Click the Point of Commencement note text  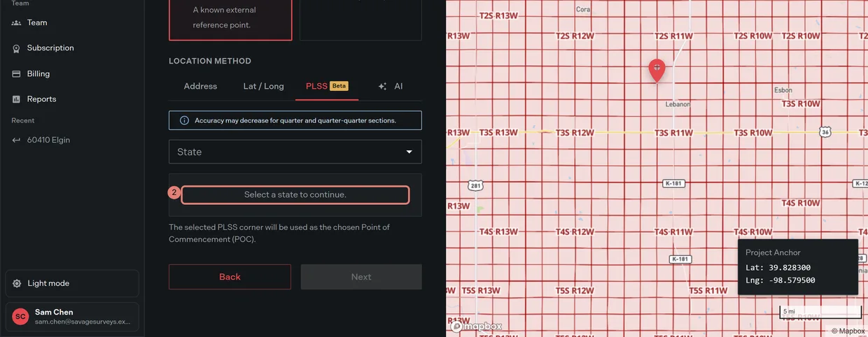pos(279,234)
